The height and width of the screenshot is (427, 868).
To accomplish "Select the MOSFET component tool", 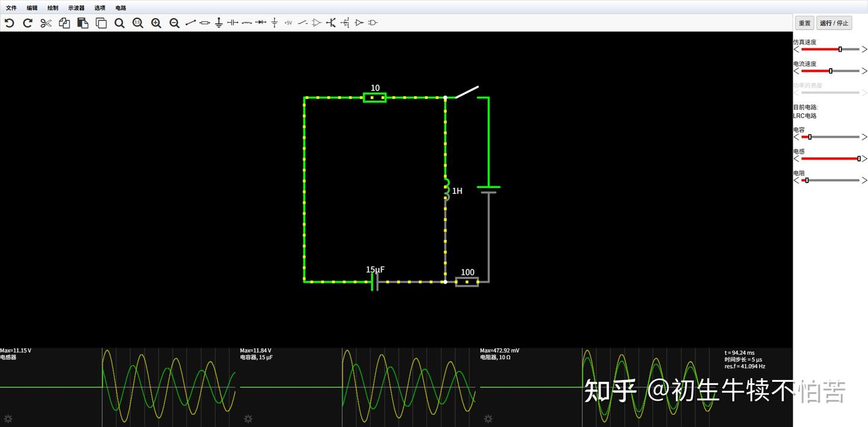I will coord(345,23).
